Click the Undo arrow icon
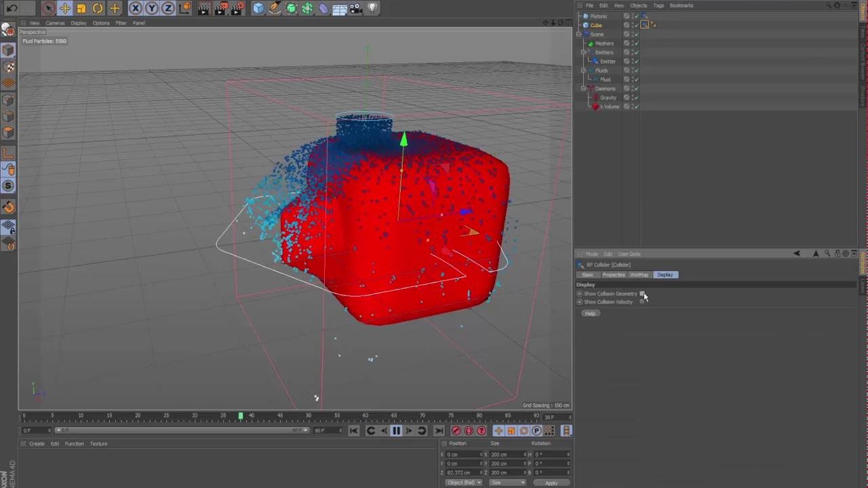This screenshot has width=868, height=488. point(12,8)
